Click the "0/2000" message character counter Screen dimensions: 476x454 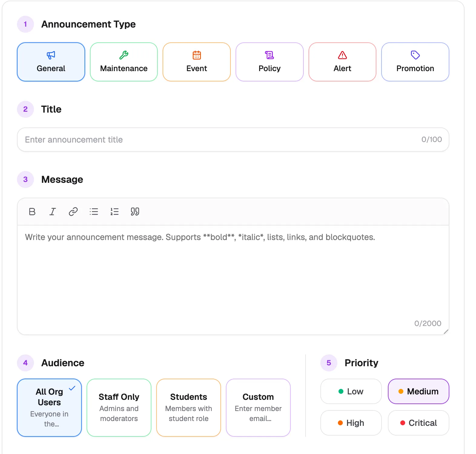click(x=428, y=323)
